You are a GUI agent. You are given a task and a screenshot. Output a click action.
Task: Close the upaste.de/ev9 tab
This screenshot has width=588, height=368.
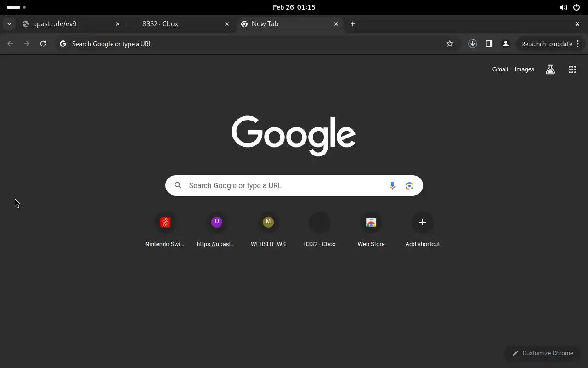118,24
